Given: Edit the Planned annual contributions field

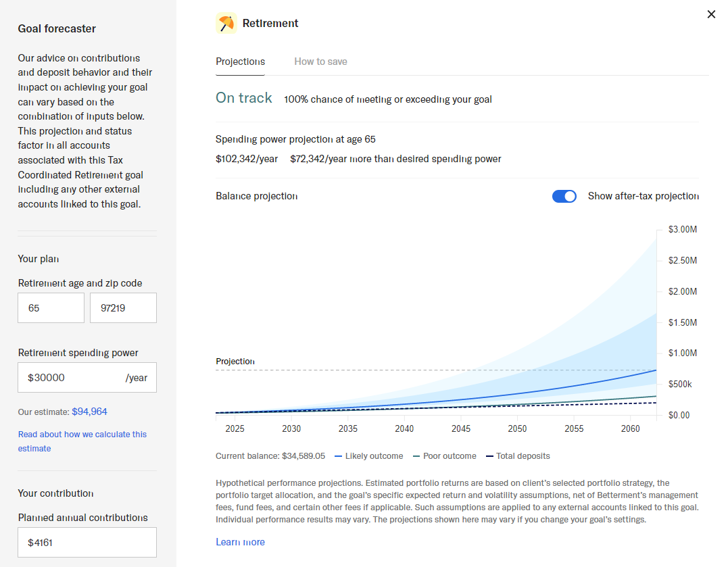Looking at the screenshot, I should pyautogui.click(x=87, y=542).
